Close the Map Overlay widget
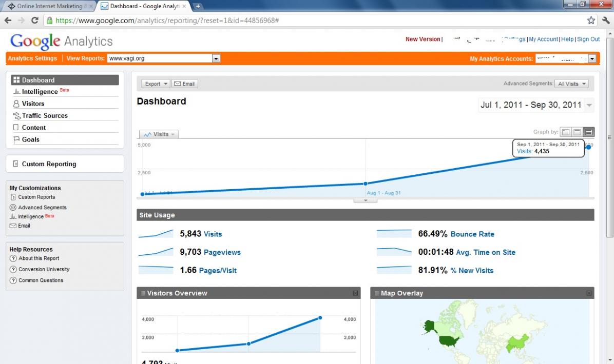The width and height of the screenshot is (614, 364). point(588,293)
